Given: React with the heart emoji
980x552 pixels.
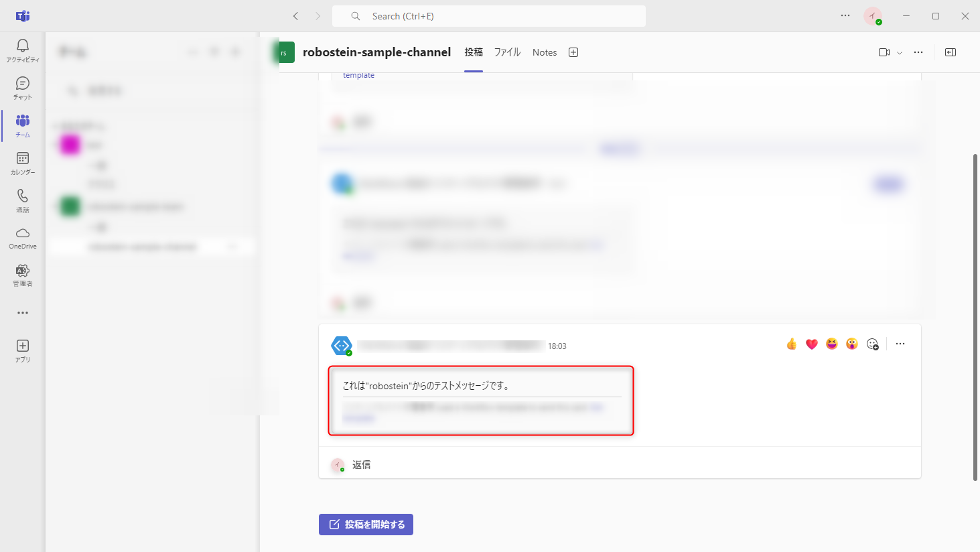Looking at the screenshot, I should (812, 344).
